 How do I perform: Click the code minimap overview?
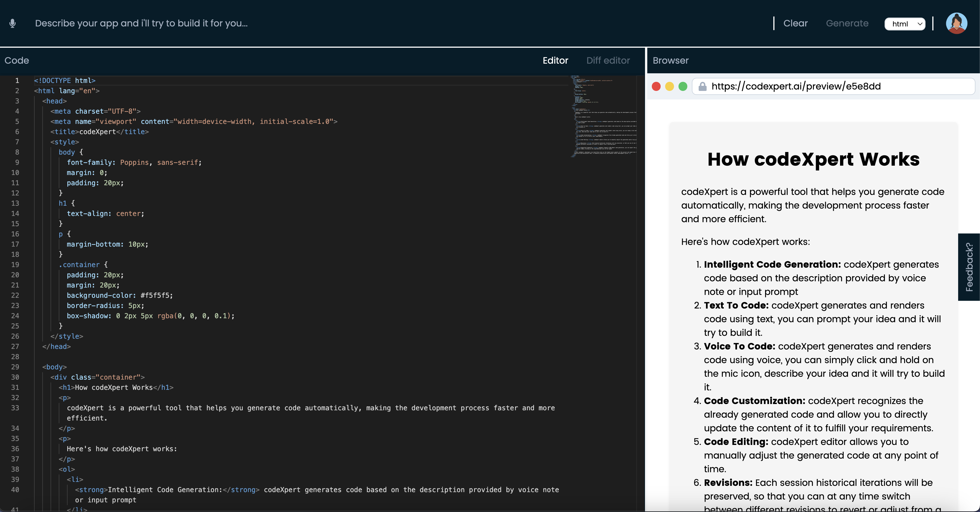(603, 116)
